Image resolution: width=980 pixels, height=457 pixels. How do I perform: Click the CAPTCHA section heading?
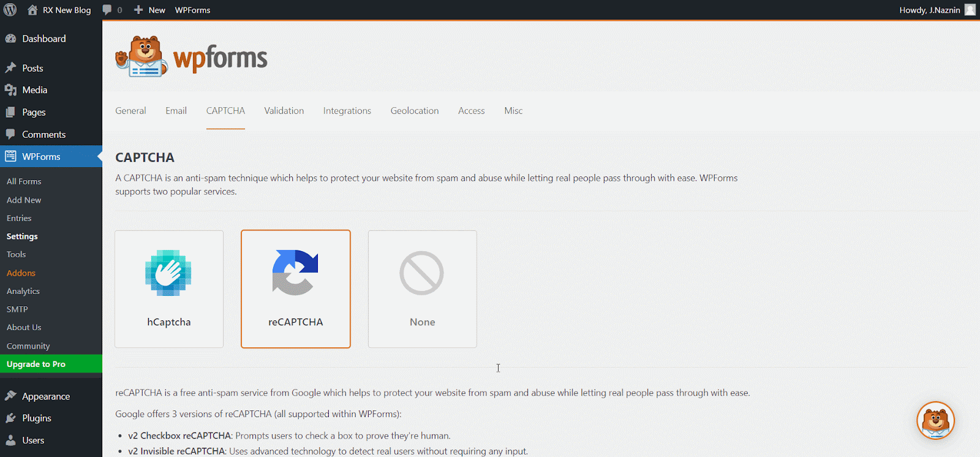(145, 157)
